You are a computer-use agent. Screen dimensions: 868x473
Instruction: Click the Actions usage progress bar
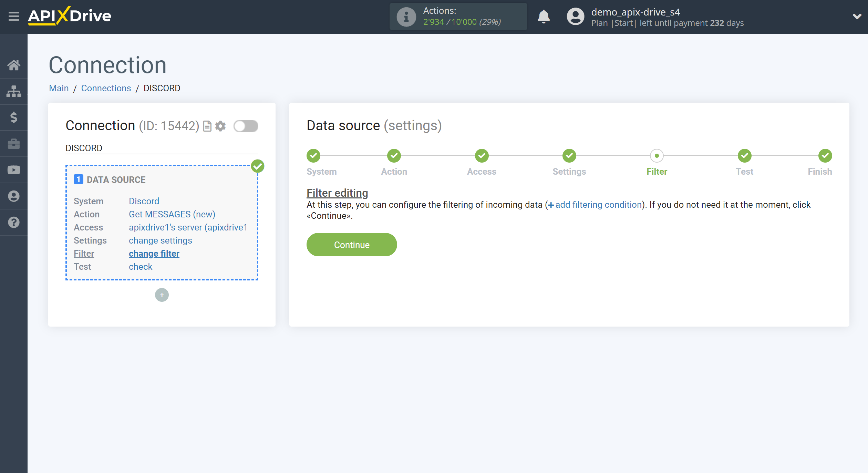coord(457,16)
